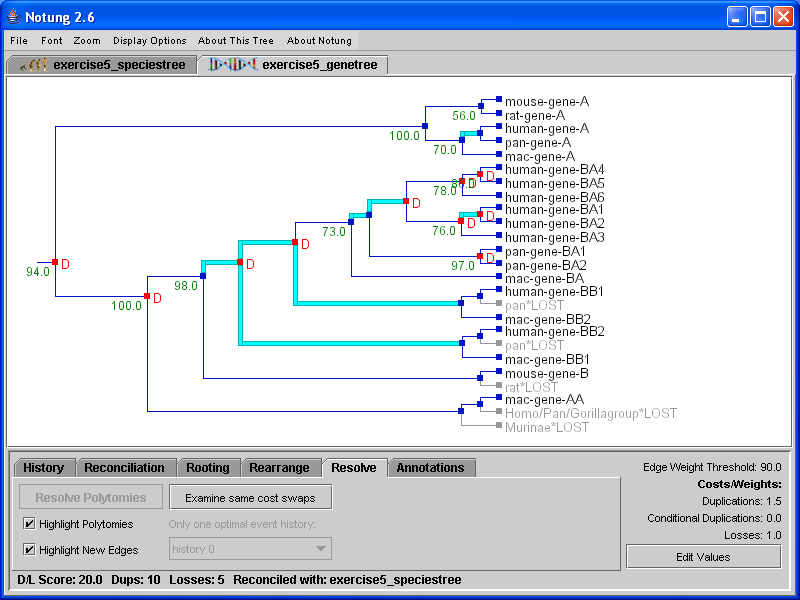The width and height of the screenshot is (800, 600).
Task: Uncheck Highlight Polytomies checkbox
Action: (29, 525)
